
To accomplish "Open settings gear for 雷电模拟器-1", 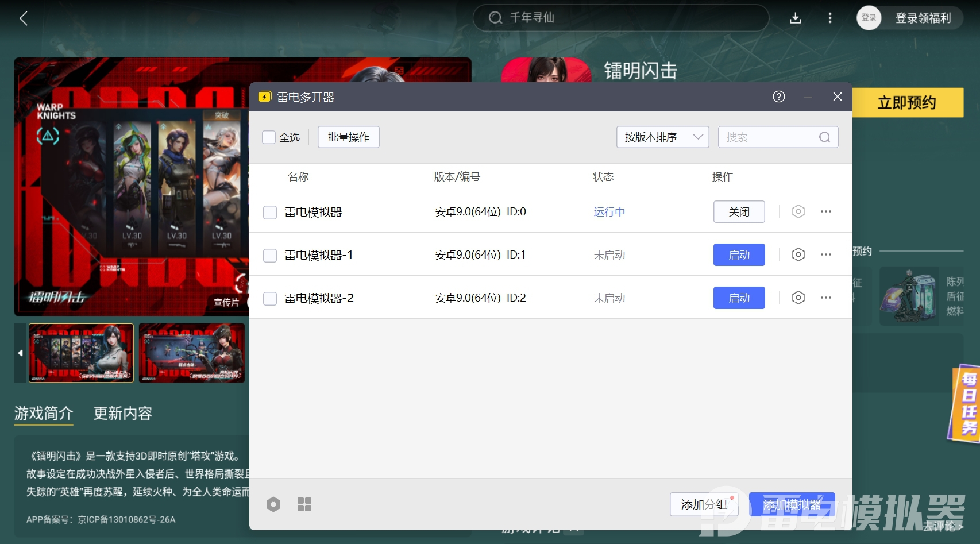I will click(798, 254).
